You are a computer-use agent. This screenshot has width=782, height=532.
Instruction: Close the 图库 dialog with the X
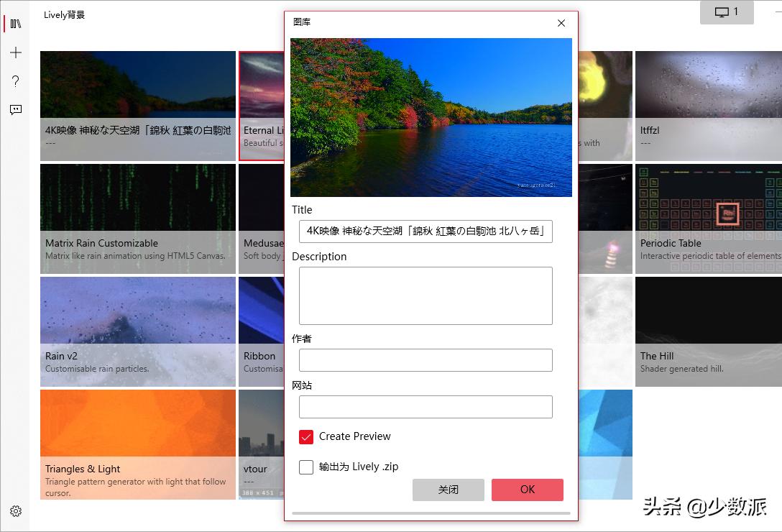coord(561,23)
